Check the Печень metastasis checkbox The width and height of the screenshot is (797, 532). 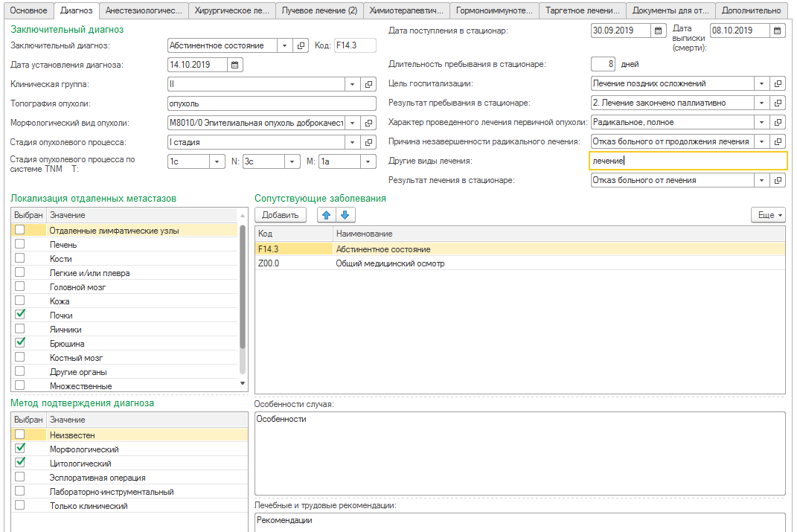20,244
